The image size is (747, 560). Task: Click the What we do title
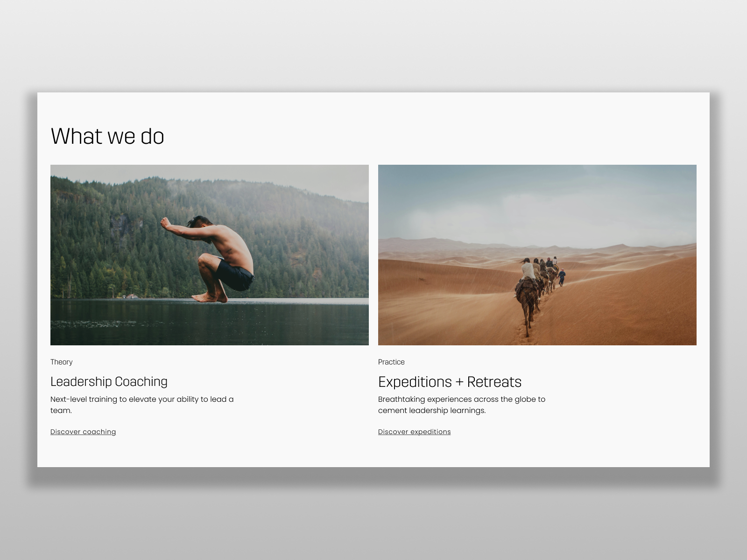tap(107, 136)
